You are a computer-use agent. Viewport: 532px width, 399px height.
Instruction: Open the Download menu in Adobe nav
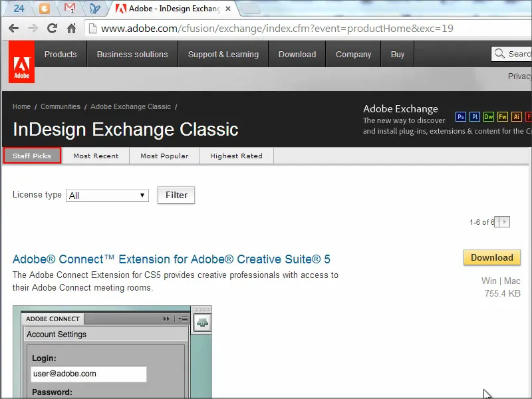(x=297, y=55)
